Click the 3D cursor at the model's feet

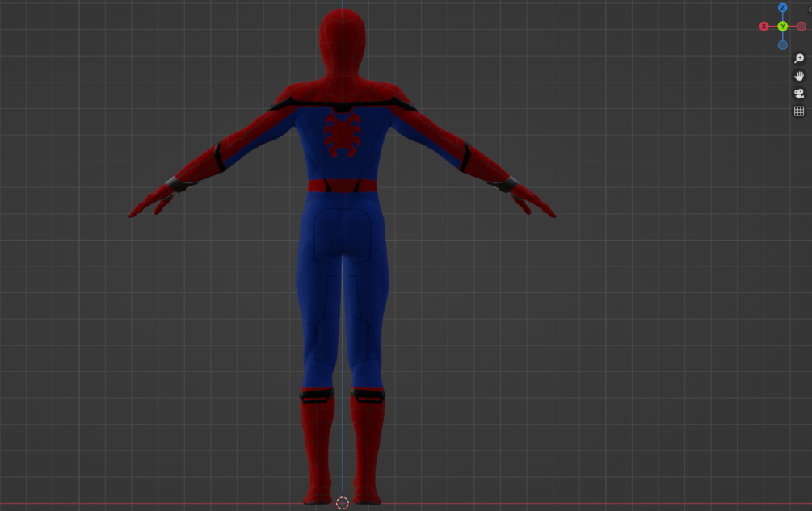pyautogui.click(x=343, y=503)
